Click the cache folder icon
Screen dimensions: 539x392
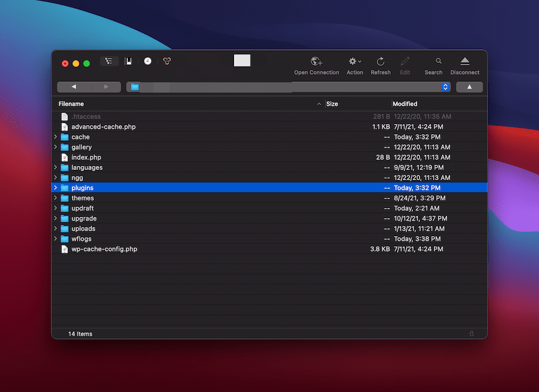coord(64,137)
